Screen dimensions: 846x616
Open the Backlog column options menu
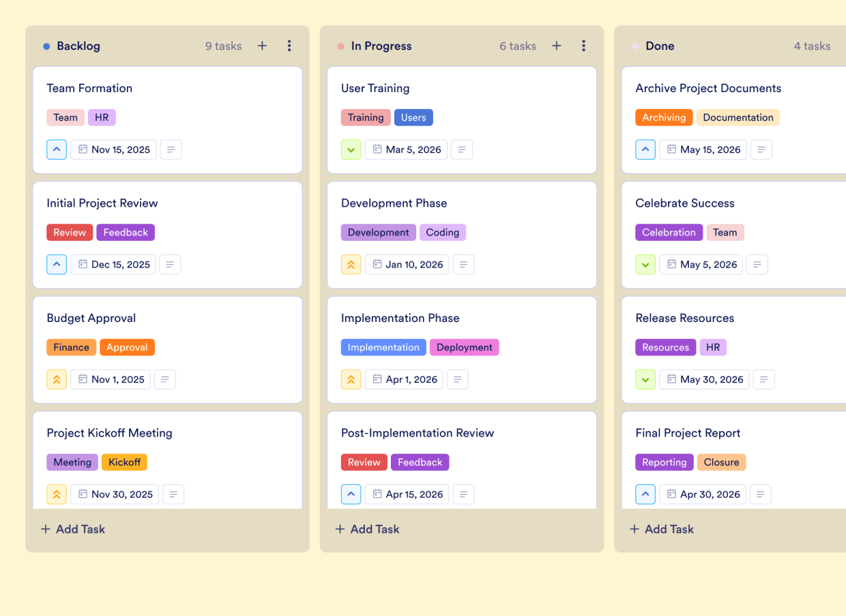tap(289, 46)
